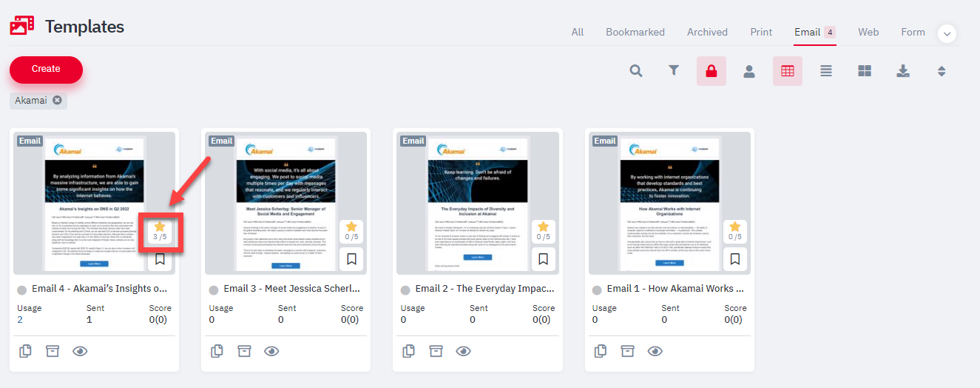Click the download export icon
The image size is (980, 388).
(903, 71)
